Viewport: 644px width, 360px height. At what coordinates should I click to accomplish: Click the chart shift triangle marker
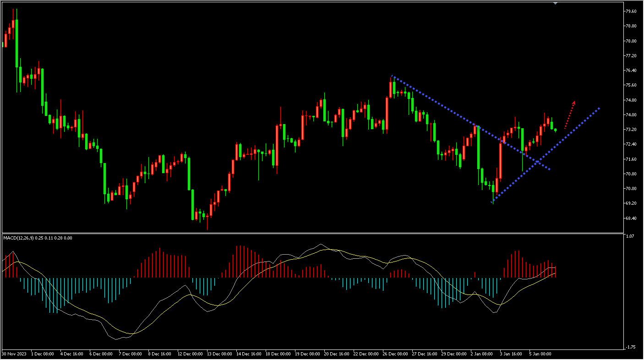coord(555,3)
